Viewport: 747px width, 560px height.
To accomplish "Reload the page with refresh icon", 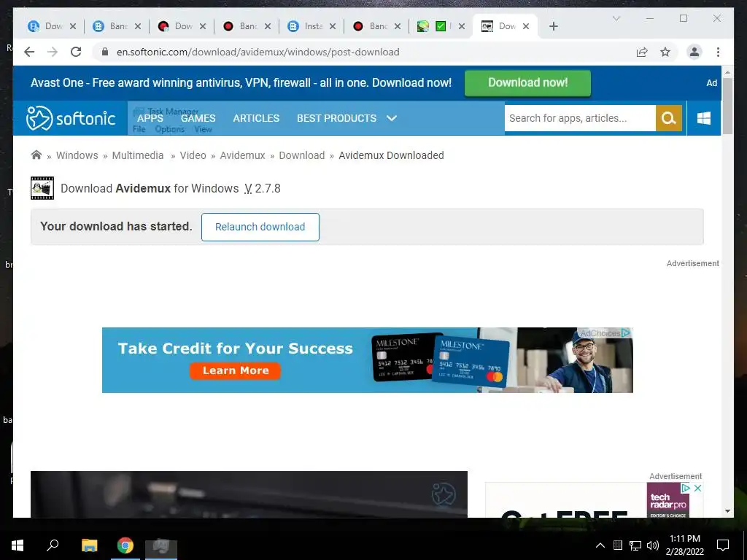I will pyautogui.click(x=76, y=52).
